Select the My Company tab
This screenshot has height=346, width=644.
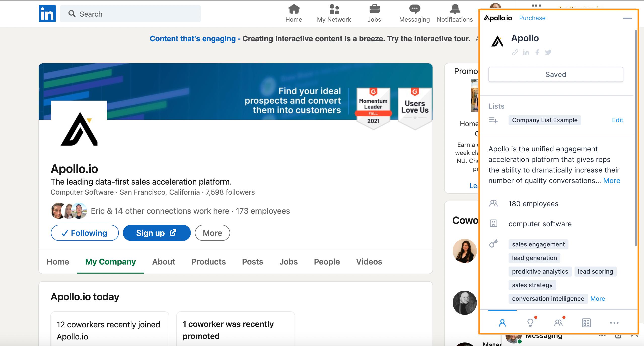click(x=111, y=262)
